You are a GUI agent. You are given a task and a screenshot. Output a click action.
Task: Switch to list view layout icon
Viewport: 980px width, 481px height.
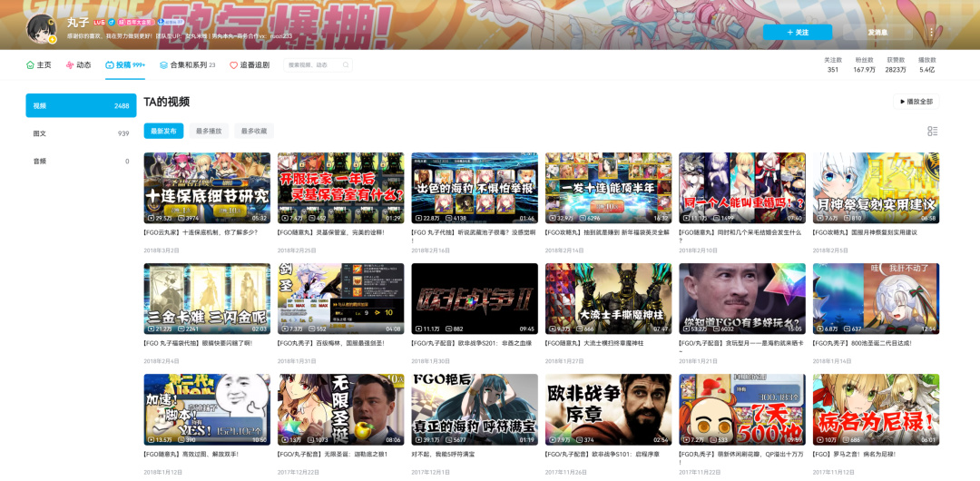933,131
